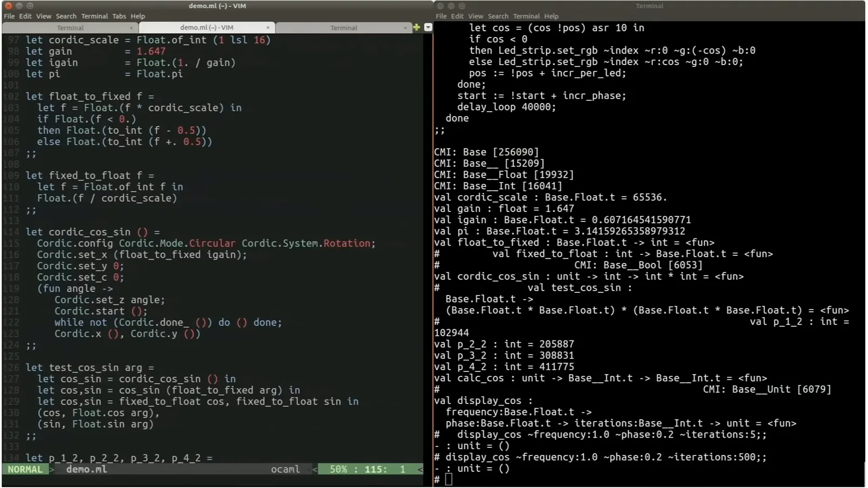Image resolution: width=868 pixels, height=488 pixels.
Task: Open View menu in the right Terminal window
Action: tap(476, 16)
